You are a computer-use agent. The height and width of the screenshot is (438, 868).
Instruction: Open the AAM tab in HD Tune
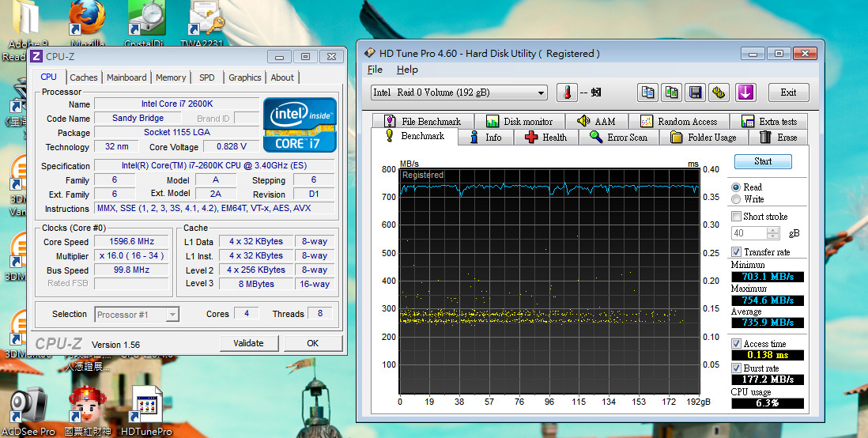click(x=597, y=121)
